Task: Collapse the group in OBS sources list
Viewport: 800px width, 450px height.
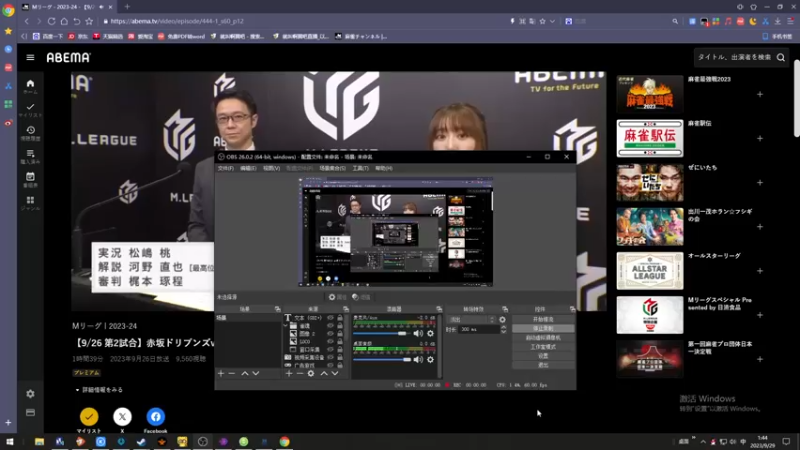Action: pyautogui.click(x=286, y=326)
